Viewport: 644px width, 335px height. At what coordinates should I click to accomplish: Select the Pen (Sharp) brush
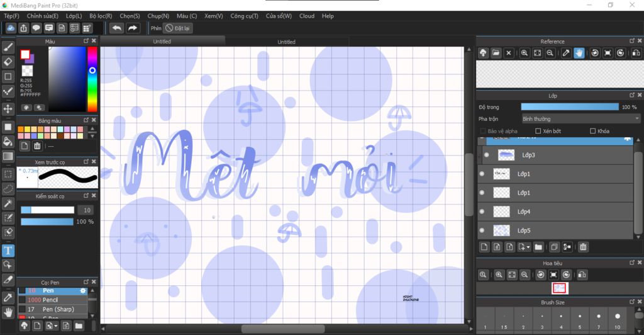coord(53,309)
